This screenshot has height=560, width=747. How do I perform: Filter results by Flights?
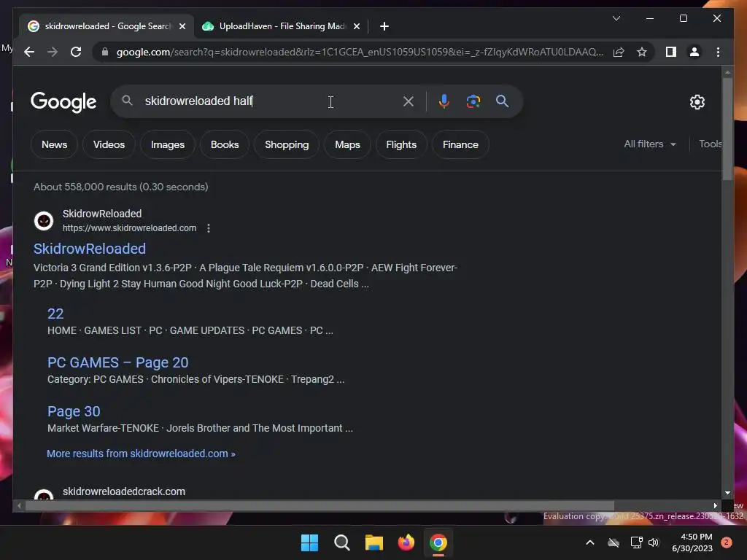[x=401, y=144]
